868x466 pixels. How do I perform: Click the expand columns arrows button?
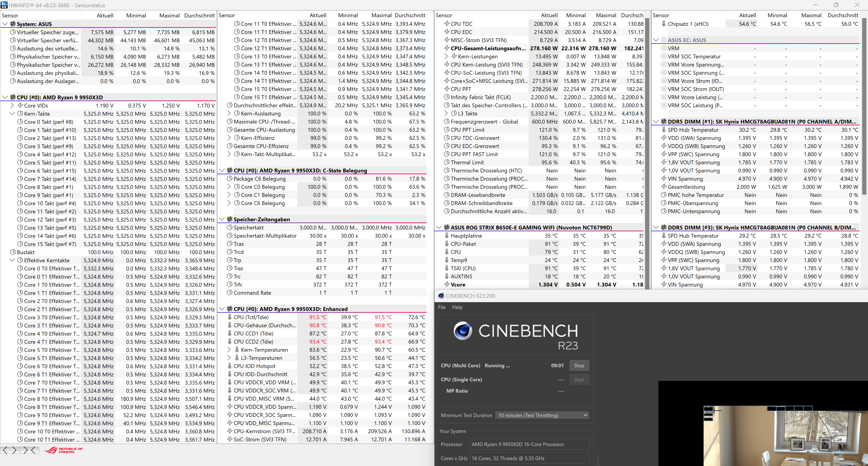[x=10, y=450]
